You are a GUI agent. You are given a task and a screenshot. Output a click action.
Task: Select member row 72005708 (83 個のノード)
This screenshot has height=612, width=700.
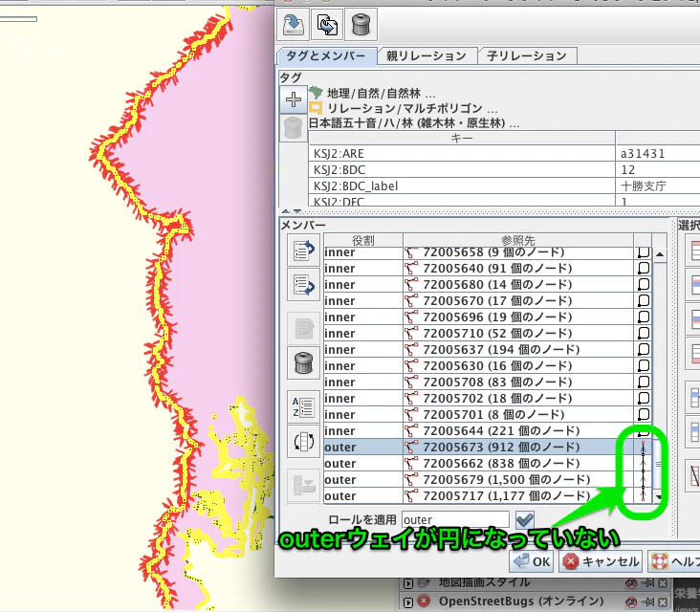tap(488, 382)
